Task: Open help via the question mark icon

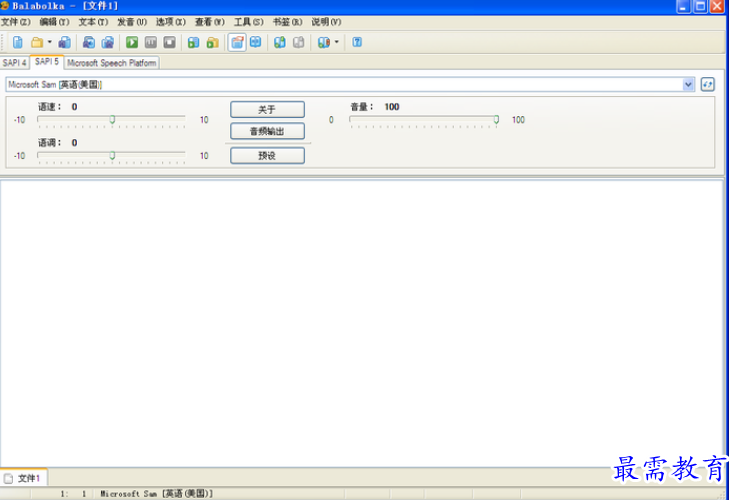Action: point(357,43)
